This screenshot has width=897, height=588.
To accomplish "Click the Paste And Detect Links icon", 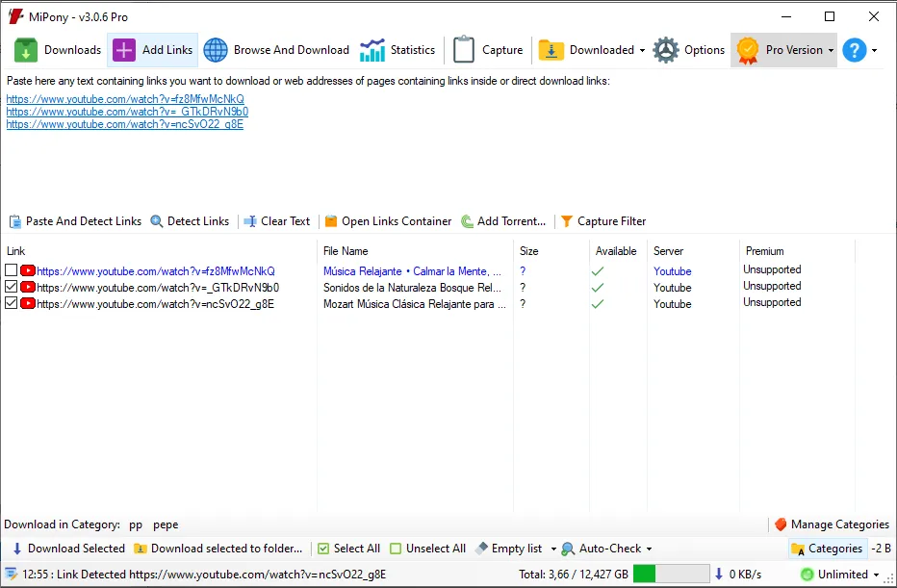I will coord(15,221).
